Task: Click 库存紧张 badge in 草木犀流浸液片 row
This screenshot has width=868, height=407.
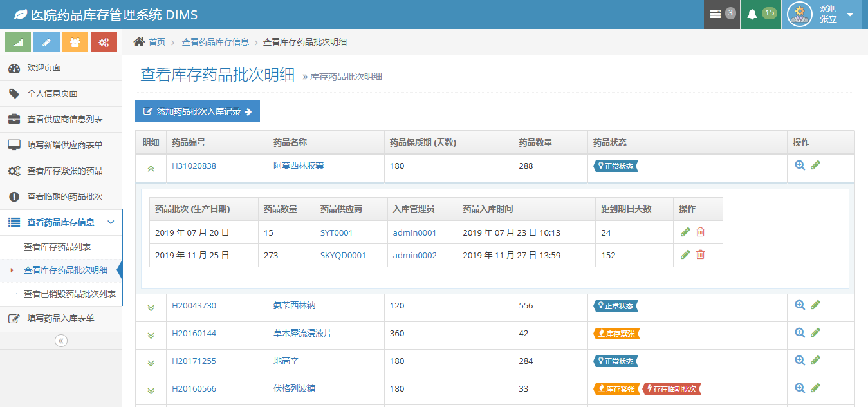Action: (x=616, y=334)
